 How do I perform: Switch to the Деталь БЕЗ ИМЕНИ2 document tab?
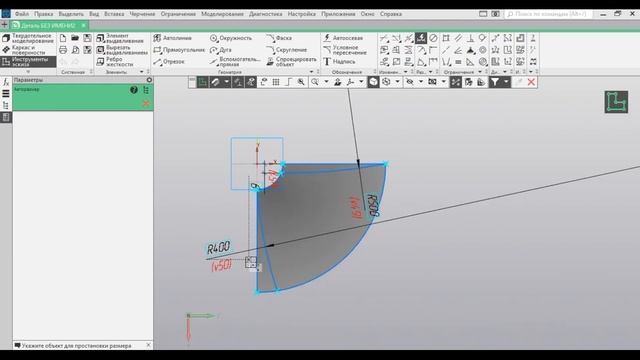(x=48, y=25)
